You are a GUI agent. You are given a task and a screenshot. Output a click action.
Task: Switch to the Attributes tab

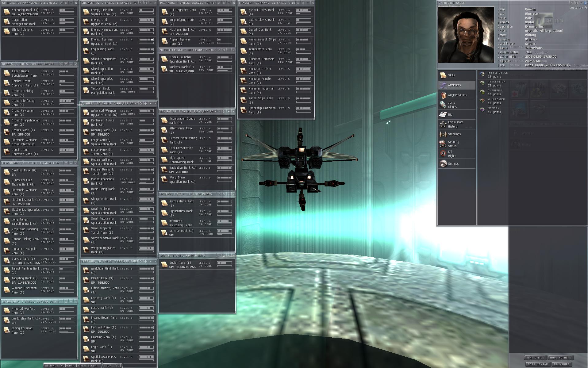[x=457, y=85]
